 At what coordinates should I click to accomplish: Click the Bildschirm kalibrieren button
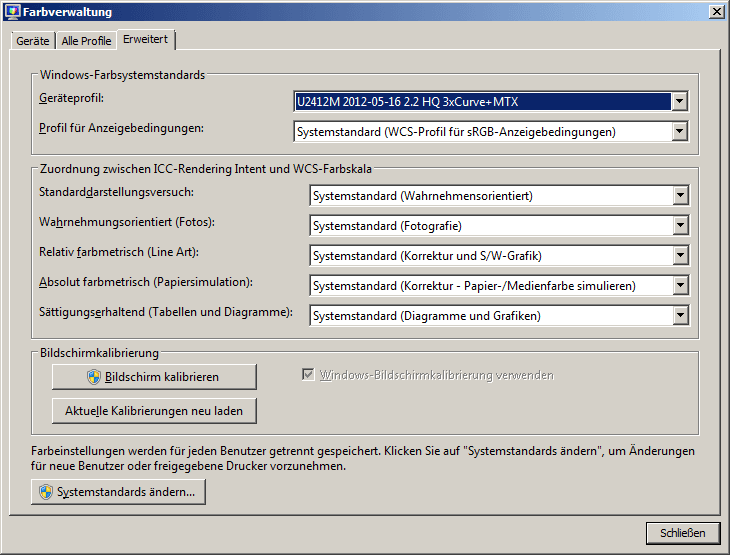point(154,377)
